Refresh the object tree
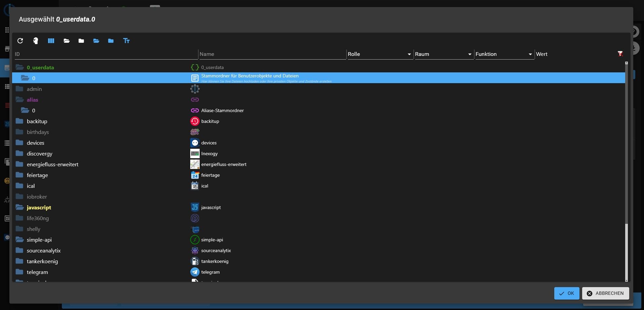The width and height of the screenshot is (644, 310). tap(20, 41)
